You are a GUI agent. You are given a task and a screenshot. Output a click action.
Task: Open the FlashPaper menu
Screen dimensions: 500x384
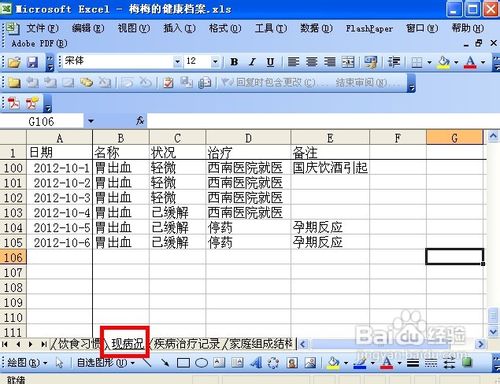coord(369,29)
